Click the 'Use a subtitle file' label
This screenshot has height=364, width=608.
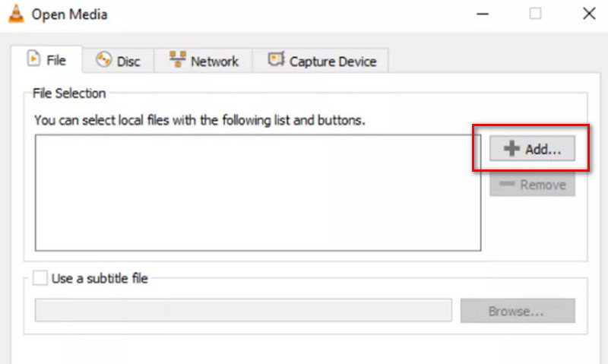pos(100,278)
